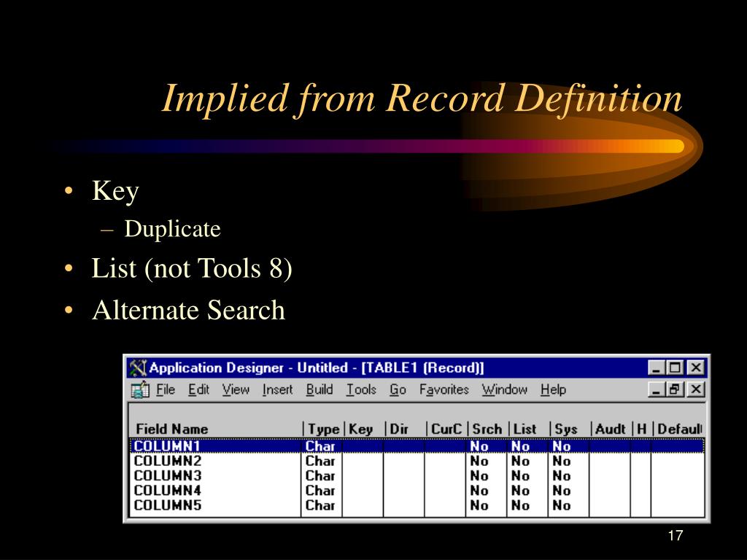Click the Char type cell for COLUMN3
The height and width of the screenshot is (560, 747).
(x=320, y=475)
